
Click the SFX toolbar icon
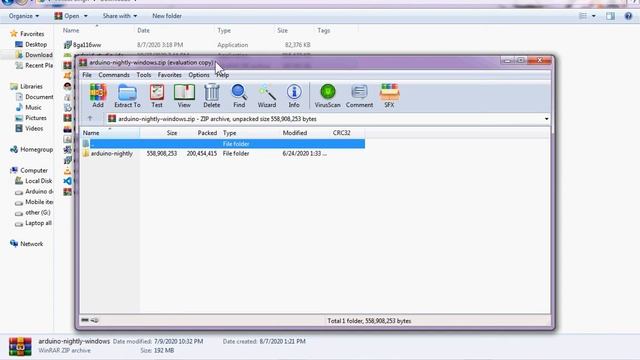pos(389,96)
